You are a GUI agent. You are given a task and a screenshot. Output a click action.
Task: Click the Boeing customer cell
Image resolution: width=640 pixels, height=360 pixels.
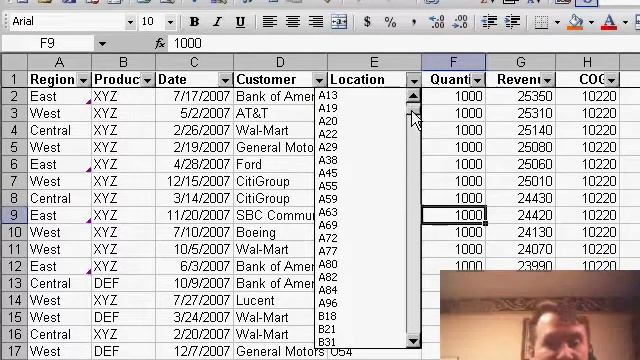(x=274, y=232)
